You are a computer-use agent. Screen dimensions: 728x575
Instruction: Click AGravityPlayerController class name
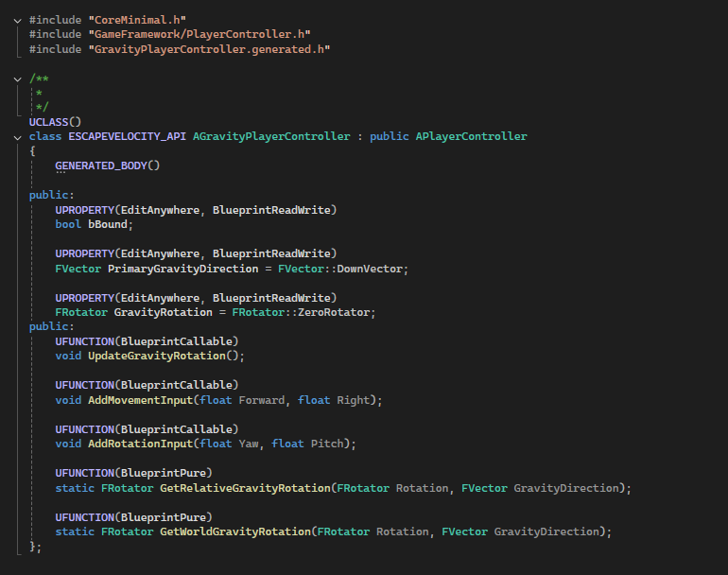[271, 136]
